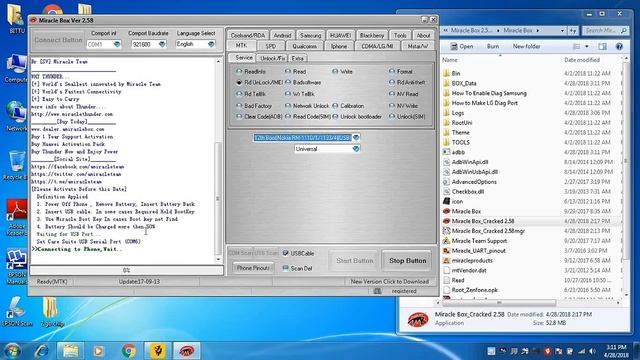Click Phone Pinouts button

pyautogui.click(x=253, y=268)
